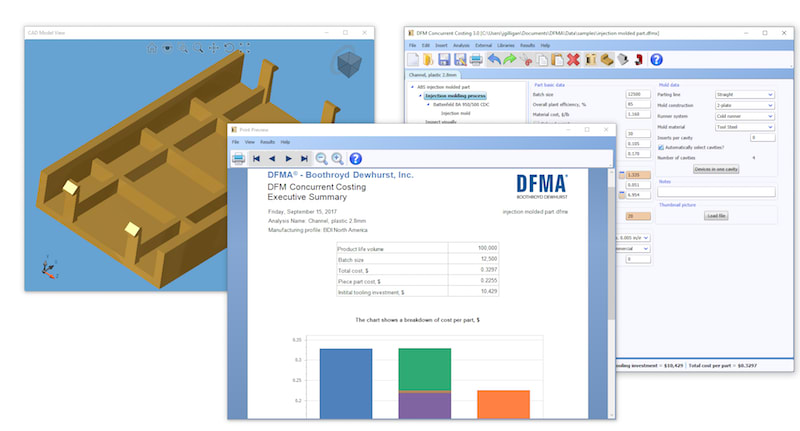This screenshot has width=800, height=431.
Task: Click the blue bar in the cost chart
Action: point(346,384)
